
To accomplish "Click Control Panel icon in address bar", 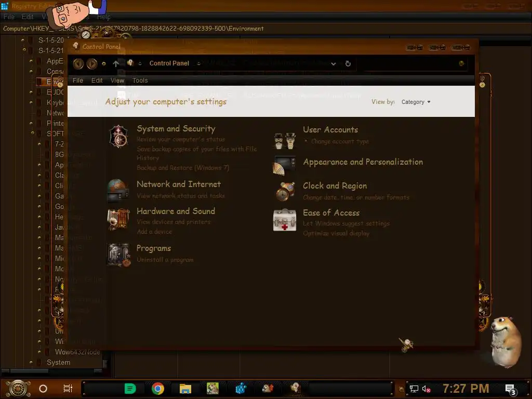I will tap(130, 63).
